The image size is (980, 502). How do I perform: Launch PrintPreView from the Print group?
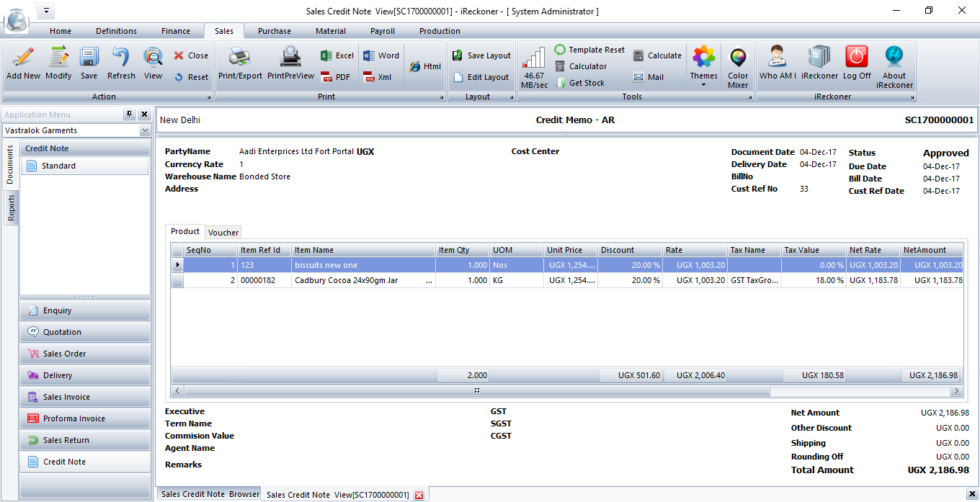(290, 58)
